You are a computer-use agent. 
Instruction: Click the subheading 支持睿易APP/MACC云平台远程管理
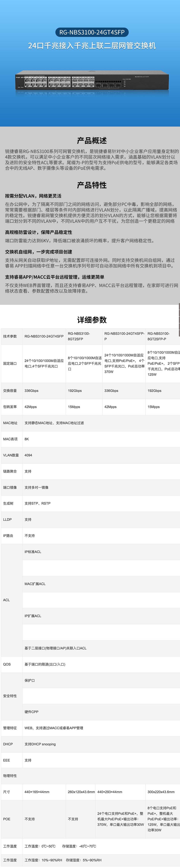[x=55, y=277]
